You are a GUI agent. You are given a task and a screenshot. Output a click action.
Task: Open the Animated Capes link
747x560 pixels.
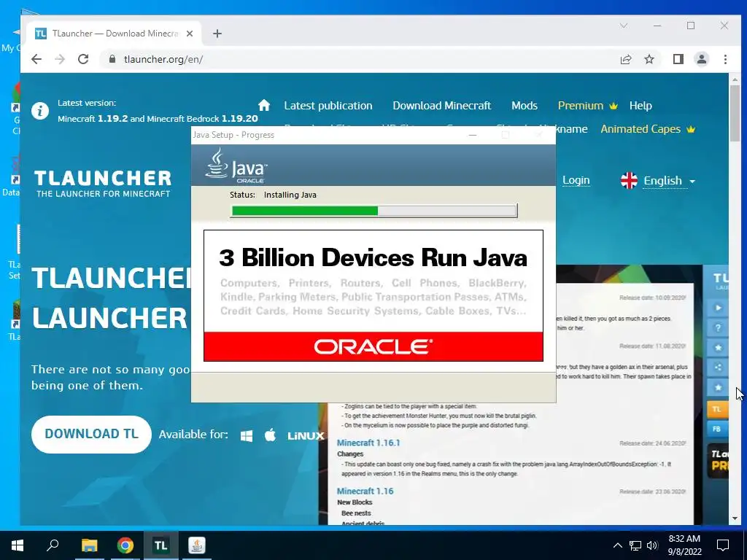648,129
